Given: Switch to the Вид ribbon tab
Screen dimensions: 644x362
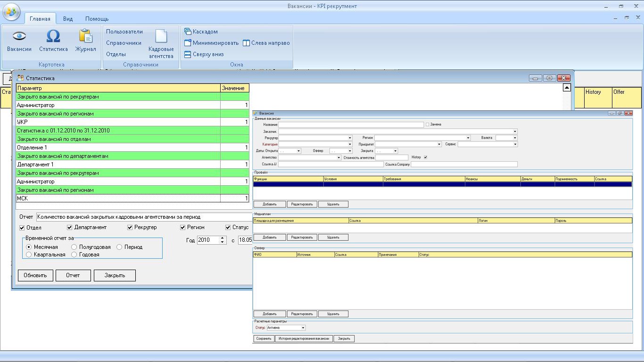Looking at the screenshot, I should coord(68,19).
